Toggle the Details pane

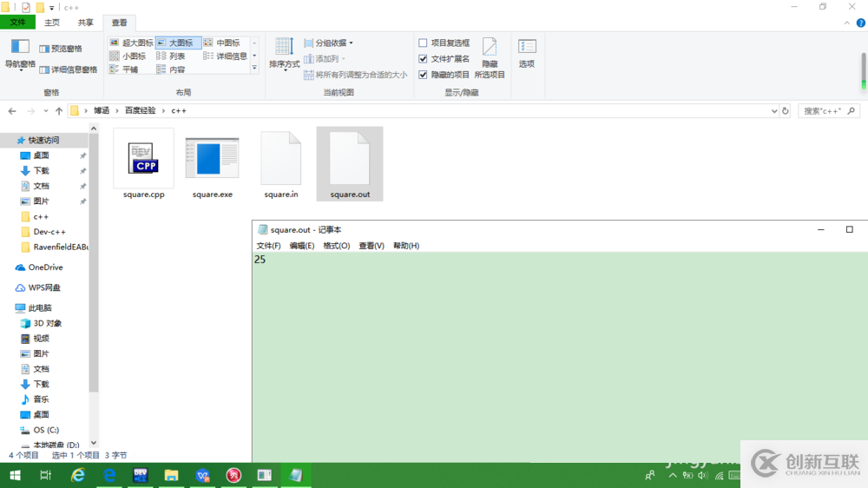[69, 69]
